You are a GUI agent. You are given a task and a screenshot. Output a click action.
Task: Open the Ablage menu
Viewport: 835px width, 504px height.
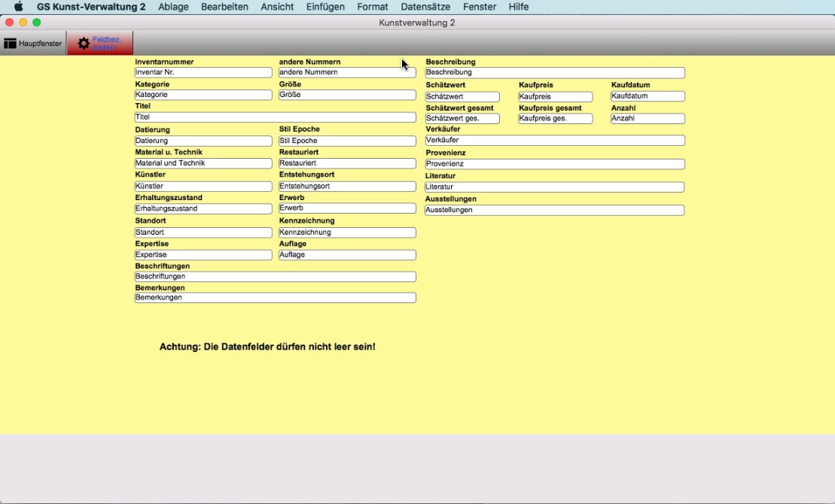coord(173,7)
